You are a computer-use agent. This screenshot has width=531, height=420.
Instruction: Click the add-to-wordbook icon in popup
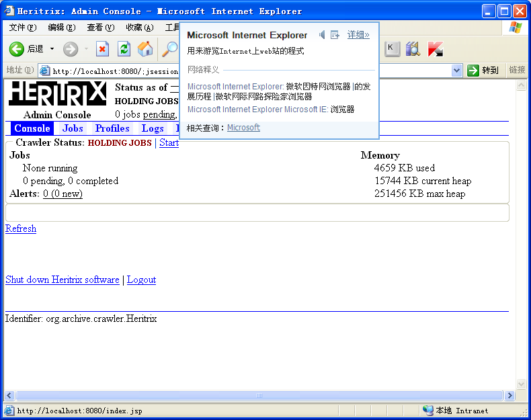coord(335,34)
